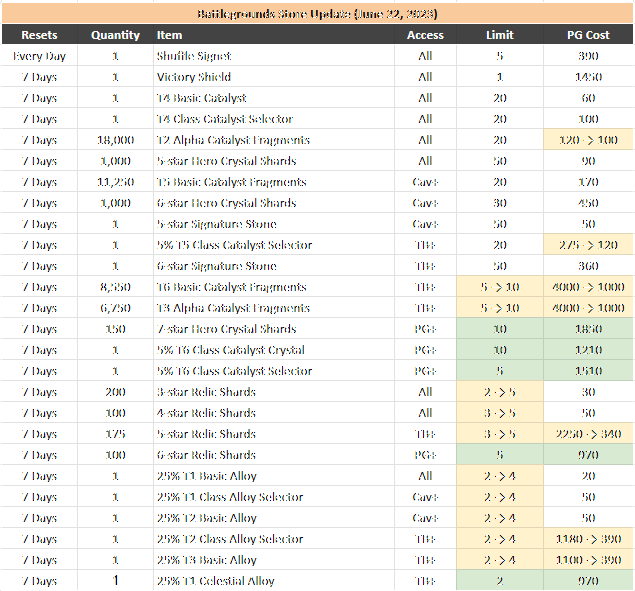Viewport: 635px width, 591px height.
Task: Click the 1510 cost cell
Action: 588,371
